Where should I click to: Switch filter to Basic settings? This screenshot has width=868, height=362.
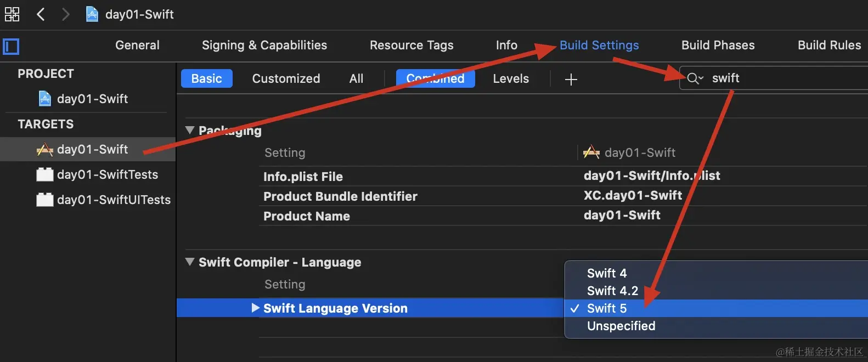(x=206, y=78)
